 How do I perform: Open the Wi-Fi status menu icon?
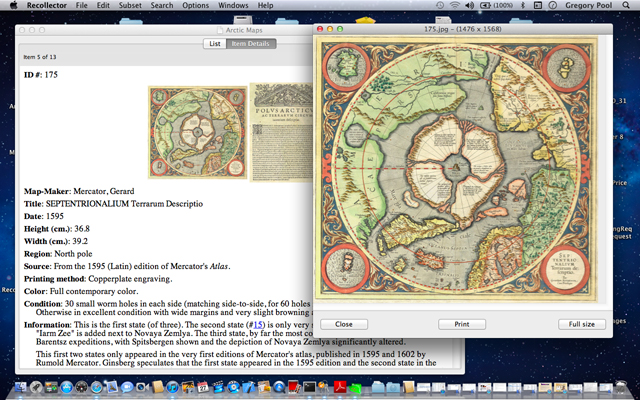tap(453, 6)
